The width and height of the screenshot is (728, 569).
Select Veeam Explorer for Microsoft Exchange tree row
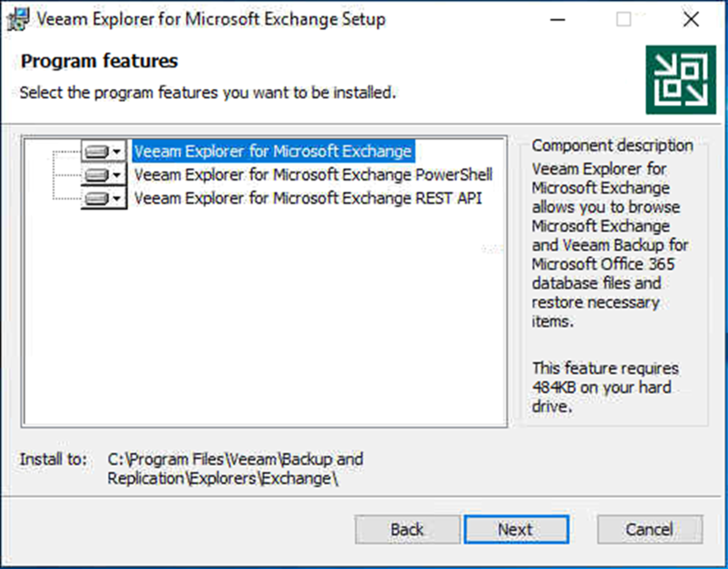coord(273,151)
